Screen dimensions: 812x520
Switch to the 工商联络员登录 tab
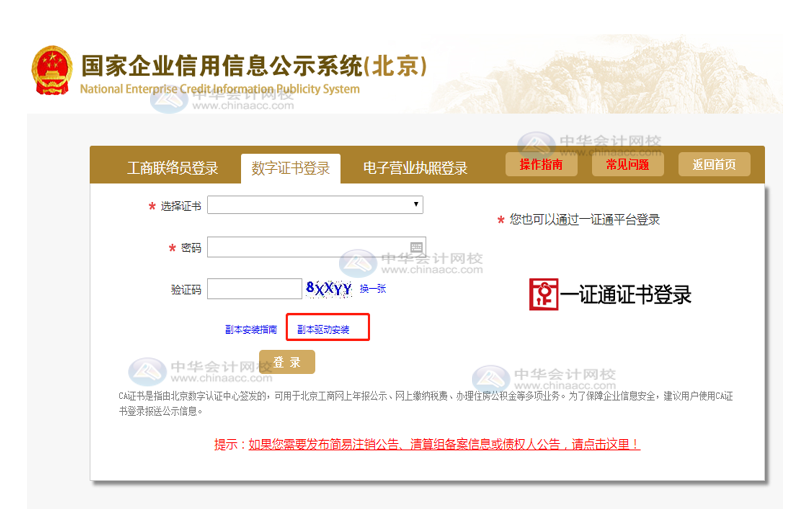pos(172,168)
